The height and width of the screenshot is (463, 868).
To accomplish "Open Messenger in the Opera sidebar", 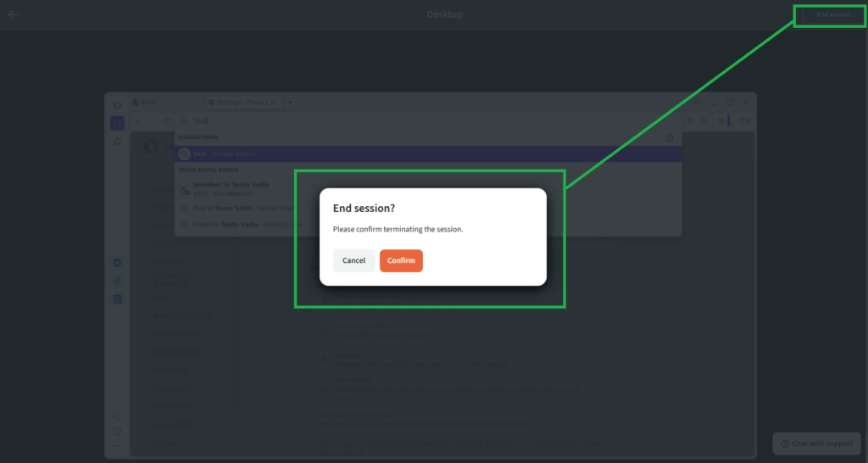I will (117, 263).
